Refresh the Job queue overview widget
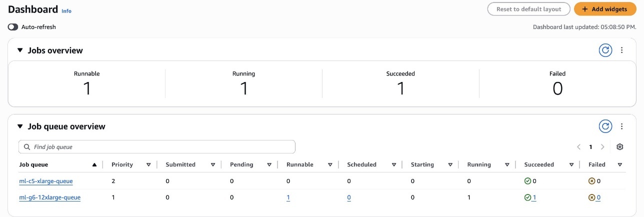This screenshot has height=217, width=644. click(605, 126)
